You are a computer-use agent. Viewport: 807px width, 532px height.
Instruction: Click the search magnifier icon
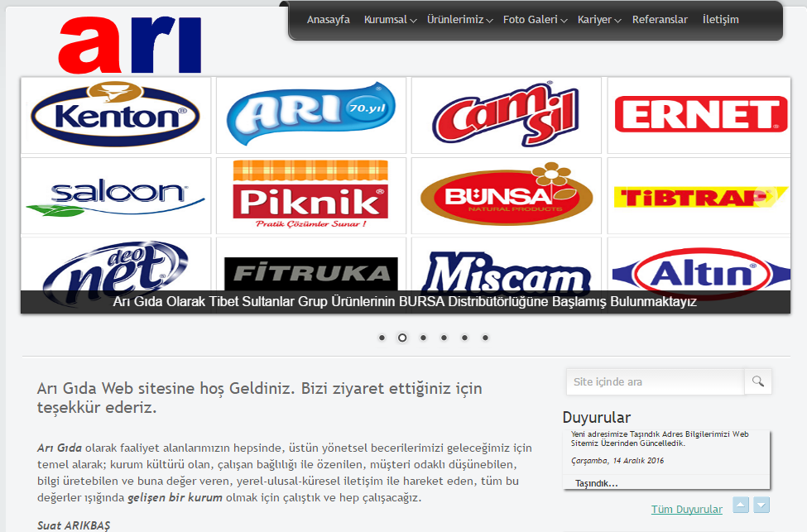[x=757, y=381]
